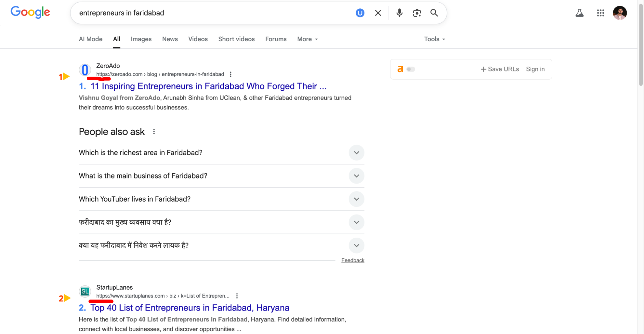Open three-dot menu for ZeroAdo result
The height and width of the screenshot is (334, 644).
click(x=231, y=74)
